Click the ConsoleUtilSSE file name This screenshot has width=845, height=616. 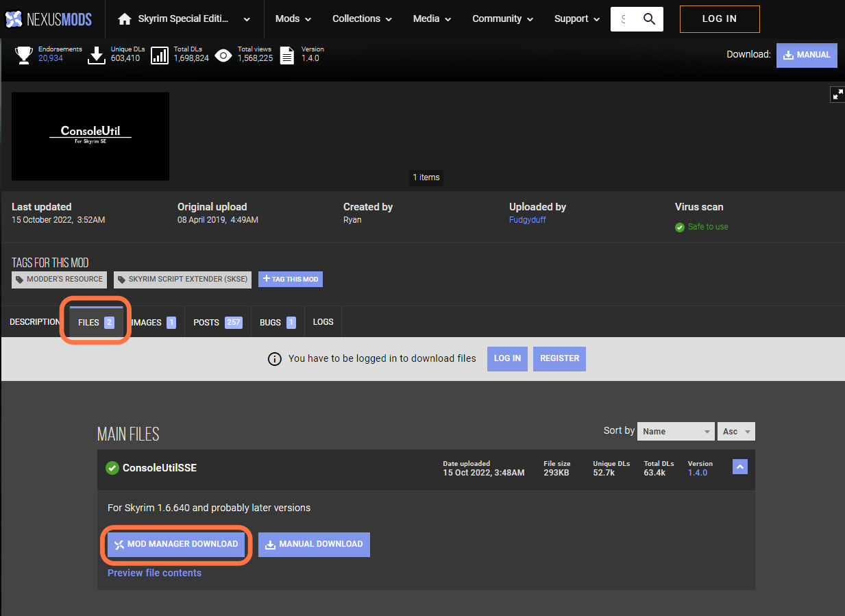(160, 468)
